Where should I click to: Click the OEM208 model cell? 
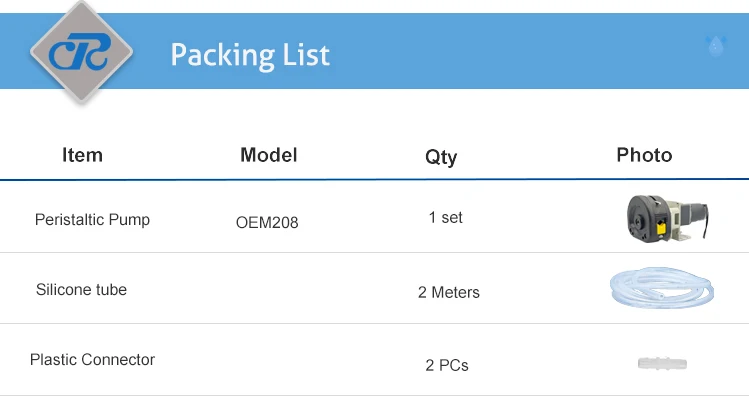[267, 222]
